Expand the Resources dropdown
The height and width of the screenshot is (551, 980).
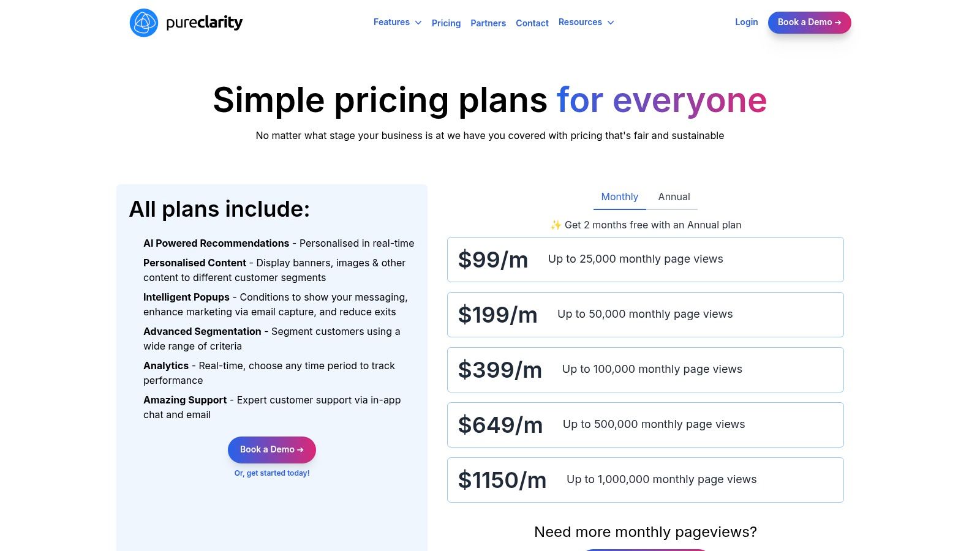tap(580, 22)
